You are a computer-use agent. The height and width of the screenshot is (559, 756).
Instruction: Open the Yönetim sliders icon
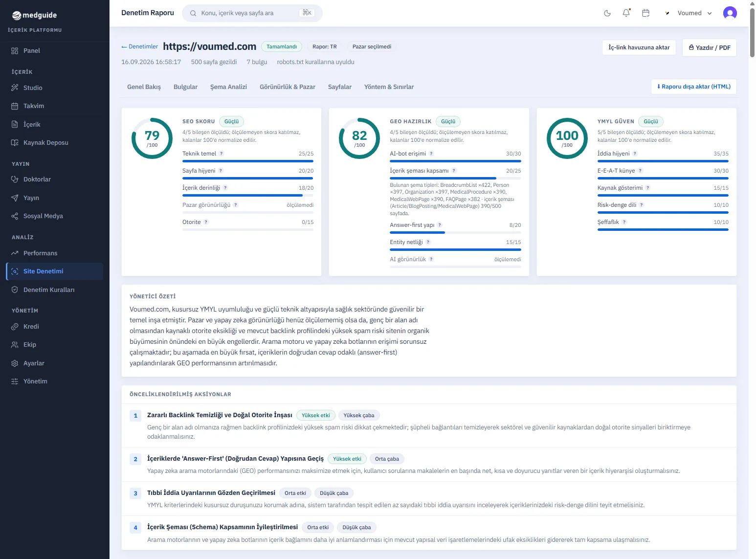15,381
